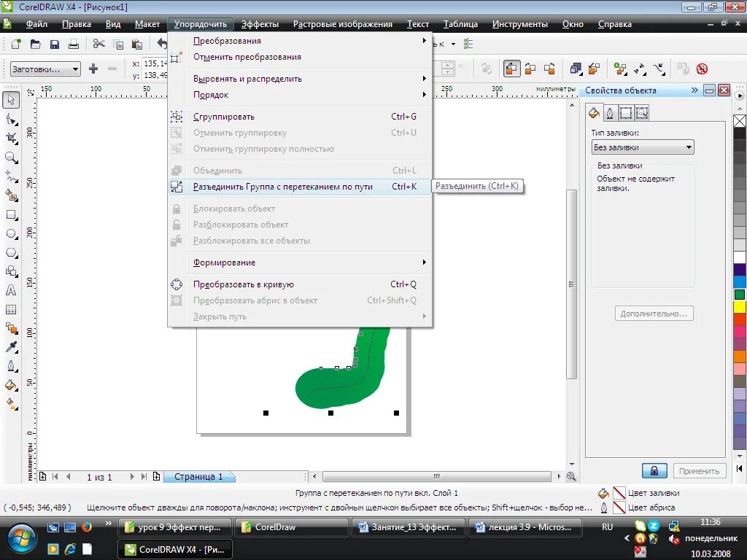Select the Smart fill tool
This screenshot has height=560, width=747.
pyautogui.click(x=11, y=195)
